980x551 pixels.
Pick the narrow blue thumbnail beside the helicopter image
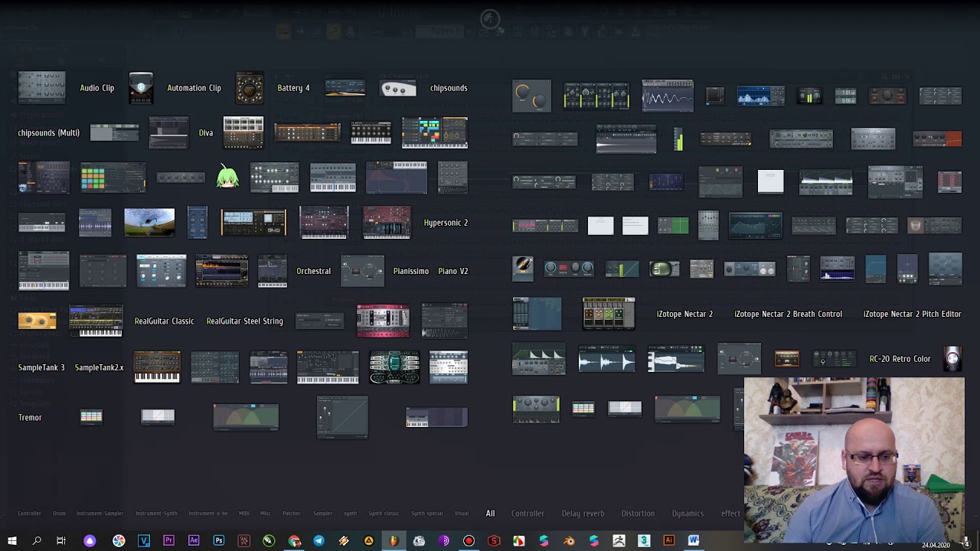click(198, 223)
